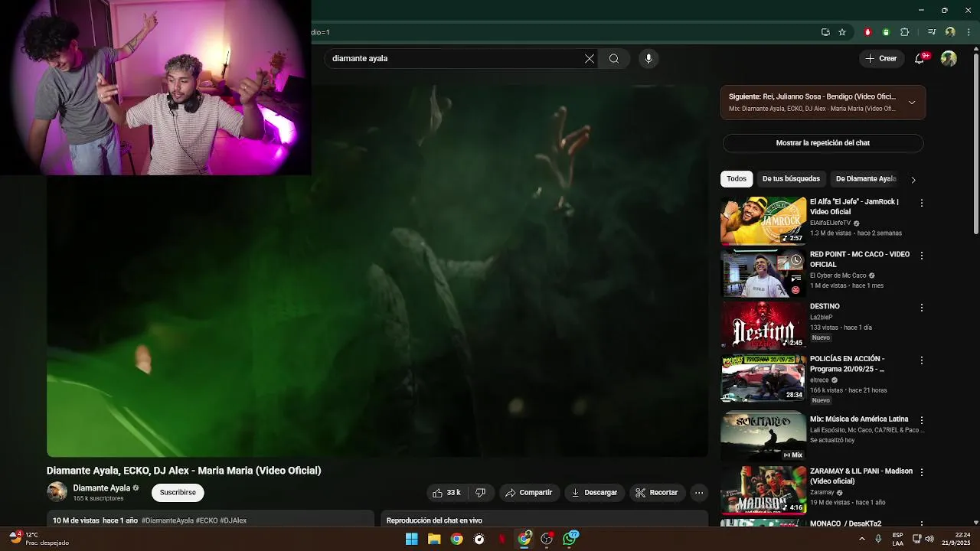Viewport: 980px width, 551px height.
Task: Open the #ECKO hashtag link
Action: [x=207, y=520]
